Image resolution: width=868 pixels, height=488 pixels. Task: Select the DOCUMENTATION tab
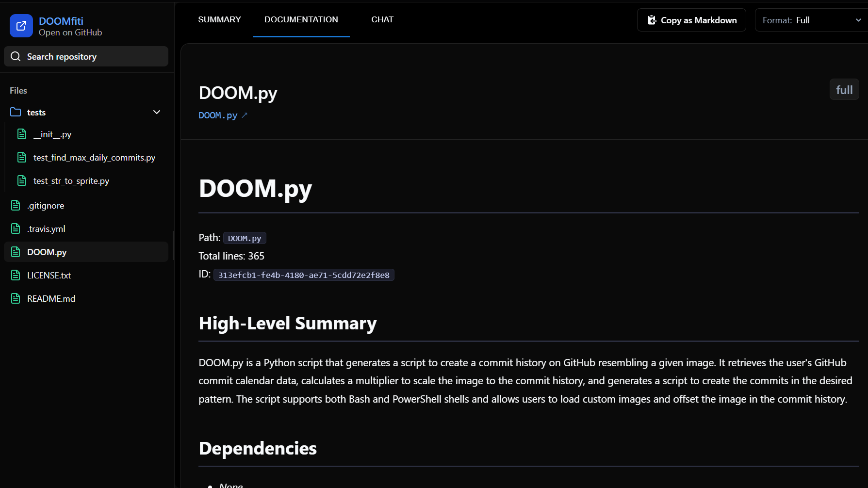click(301, 19)
